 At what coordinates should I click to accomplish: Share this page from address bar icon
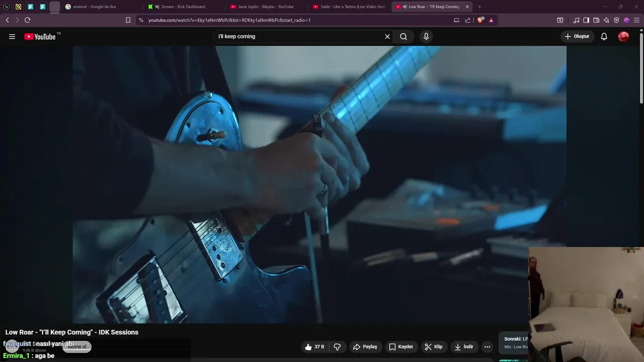point(468,20)
